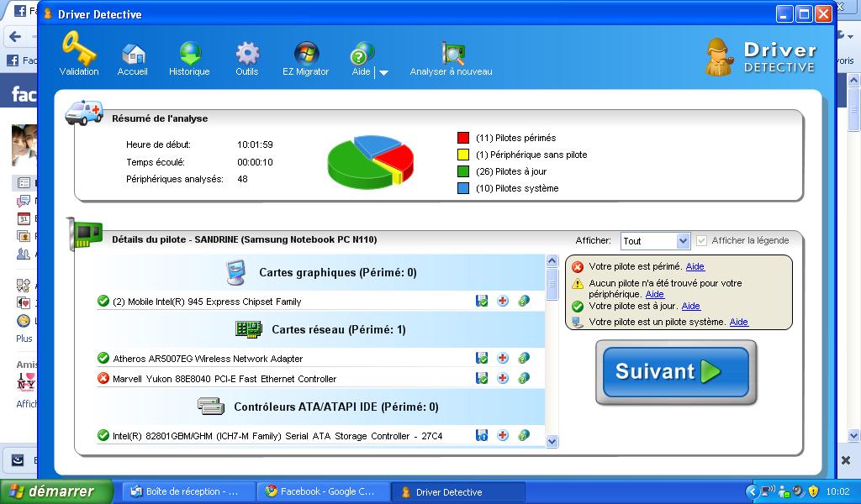Click the blue Pilotes système swatch
The height and width of the screenshot is (504, 861).
tap(463, 188)
